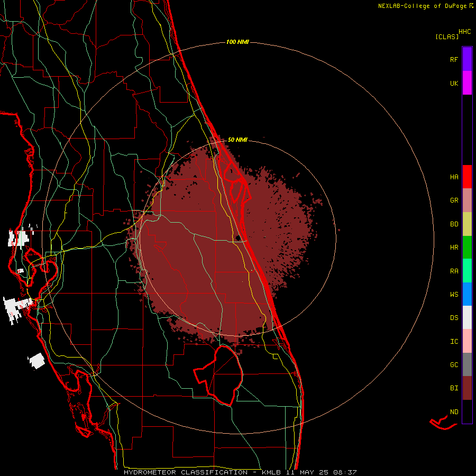Click the KMLB station identifier in footer
Image resolution: width=476 pixels, height=476 pixels.
point(271,472)
